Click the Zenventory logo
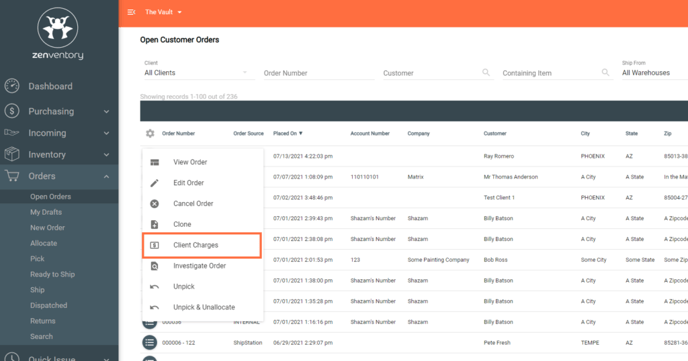This screenshot has width=688, height=361. pyautogui.click(x=58, y=33)
